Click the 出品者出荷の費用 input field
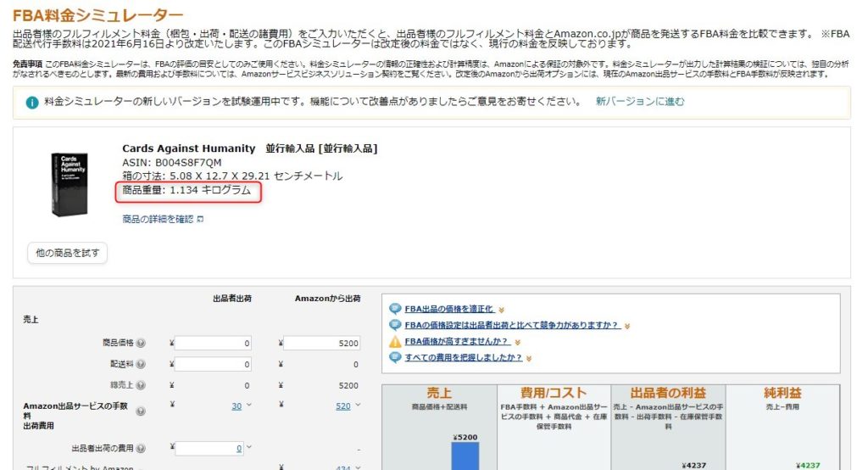The width and height of the screenshot is (868, 470). tap(210, 449)
